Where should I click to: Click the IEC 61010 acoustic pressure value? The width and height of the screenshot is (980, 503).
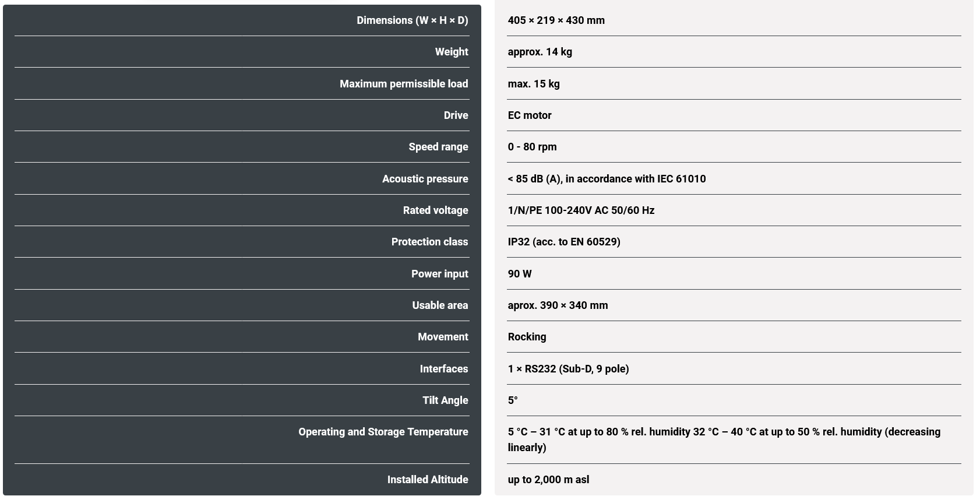(606, 179)
